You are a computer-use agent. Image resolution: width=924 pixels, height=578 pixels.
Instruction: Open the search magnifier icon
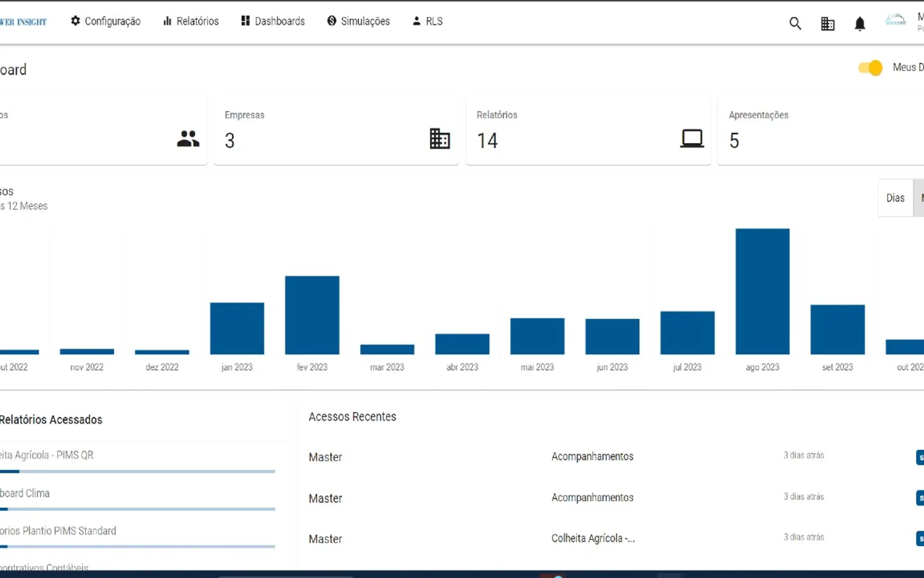[x=795, y=23]
